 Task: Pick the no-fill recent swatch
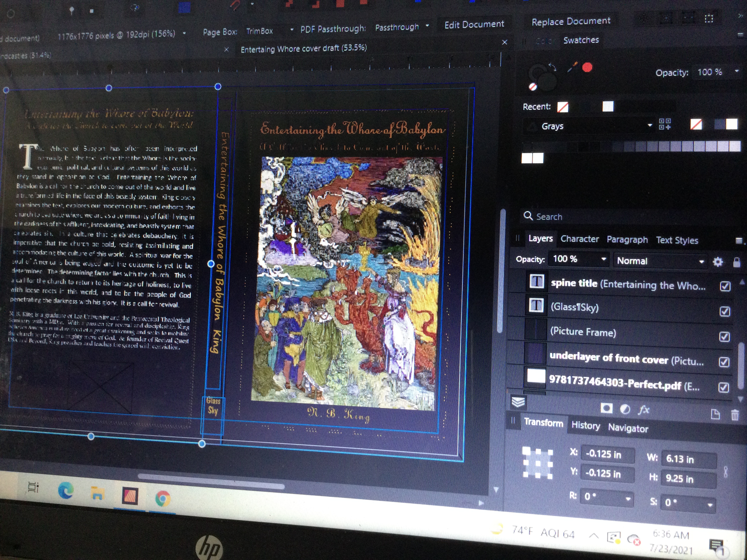click(562, 107)
